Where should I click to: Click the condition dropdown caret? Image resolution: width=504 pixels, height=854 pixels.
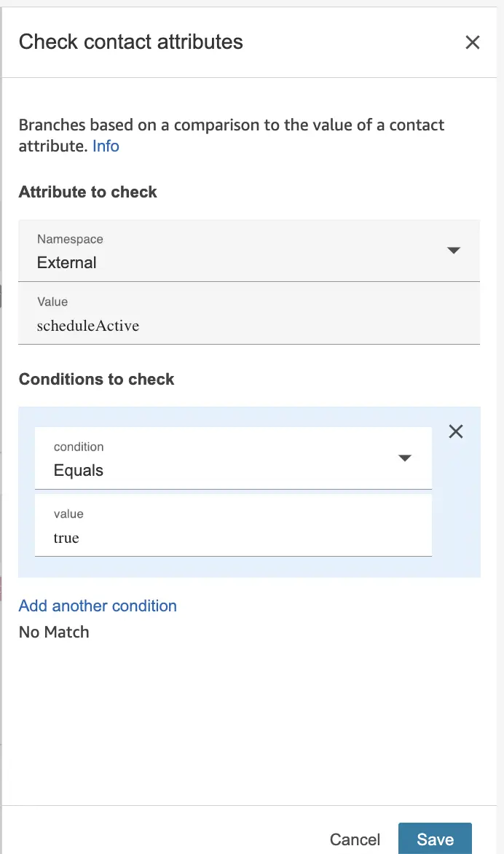click(x=404, y=458)
